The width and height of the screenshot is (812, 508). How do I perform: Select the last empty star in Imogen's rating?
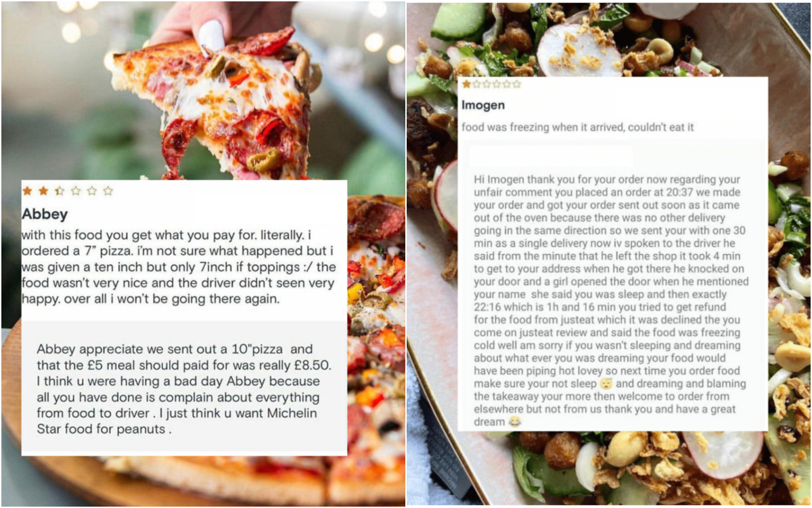[x=517, y=84]
